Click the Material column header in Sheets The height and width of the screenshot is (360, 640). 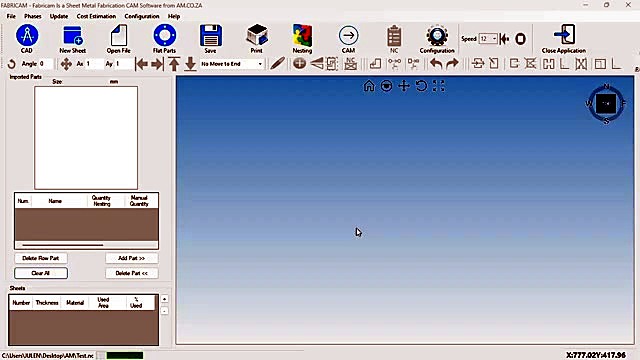click(x=75, y=303)
